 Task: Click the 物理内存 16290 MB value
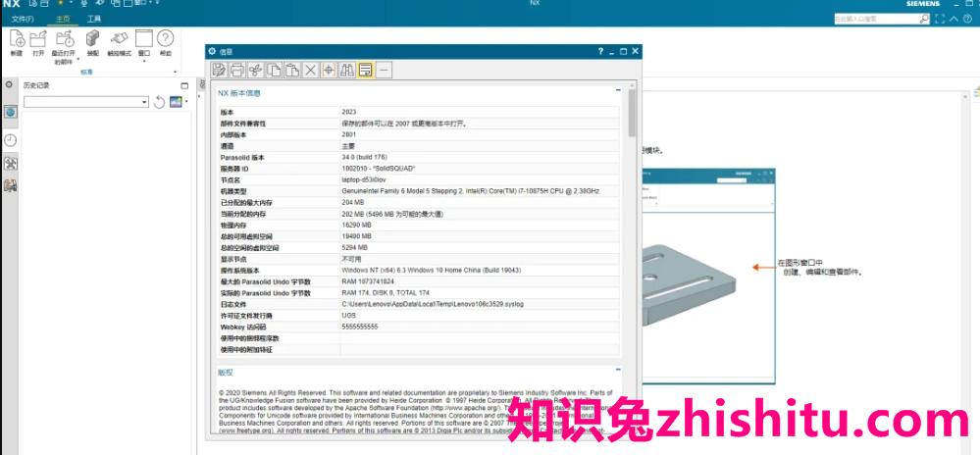pyautogui.click(x=356, y=225)
